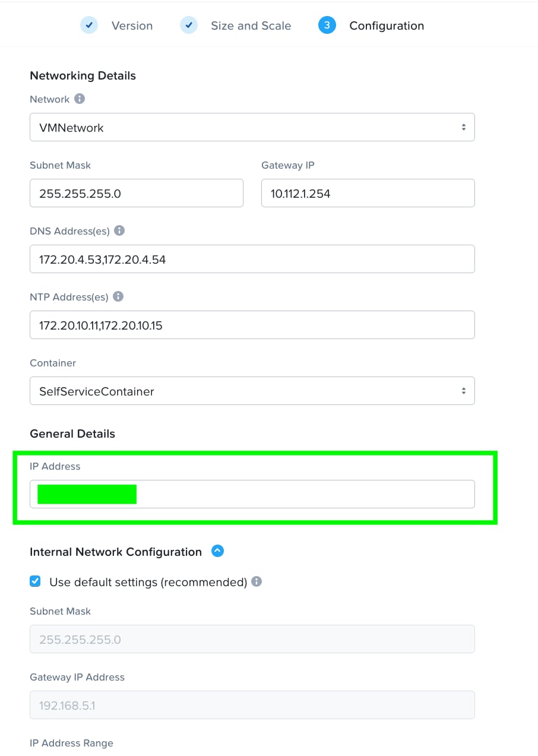
Task: Select the NTP Address(es) input field
Action: pyautogui.click(x=252, y=324)
